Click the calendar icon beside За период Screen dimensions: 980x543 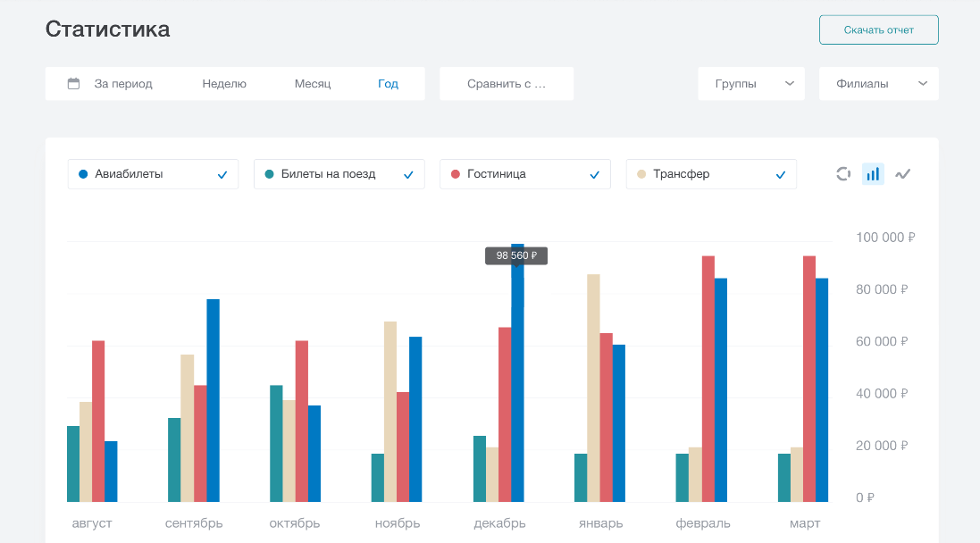point(74,84)
